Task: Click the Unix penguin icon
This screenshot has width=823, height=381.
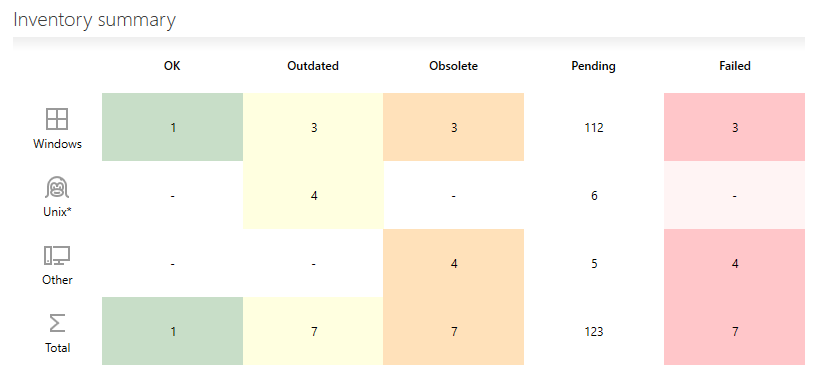Action: (57, 187)
